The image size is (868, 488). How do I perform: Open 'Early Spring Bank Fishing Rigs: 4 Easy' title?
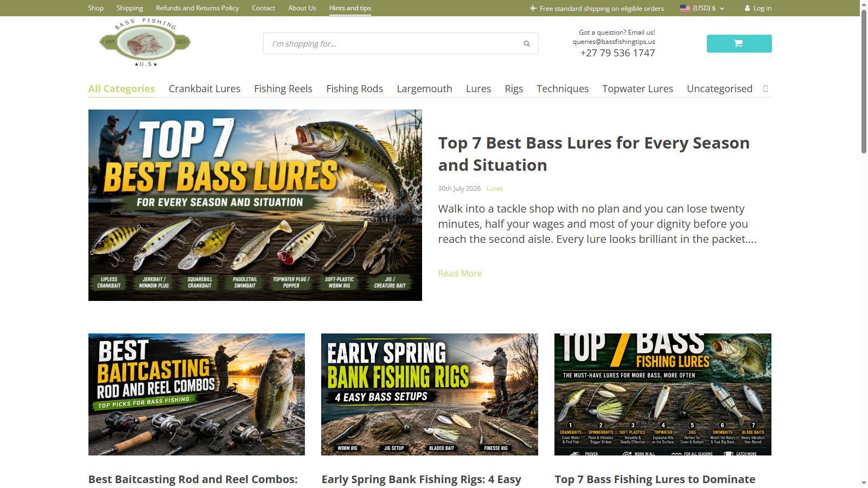click(x=422, y=479)
